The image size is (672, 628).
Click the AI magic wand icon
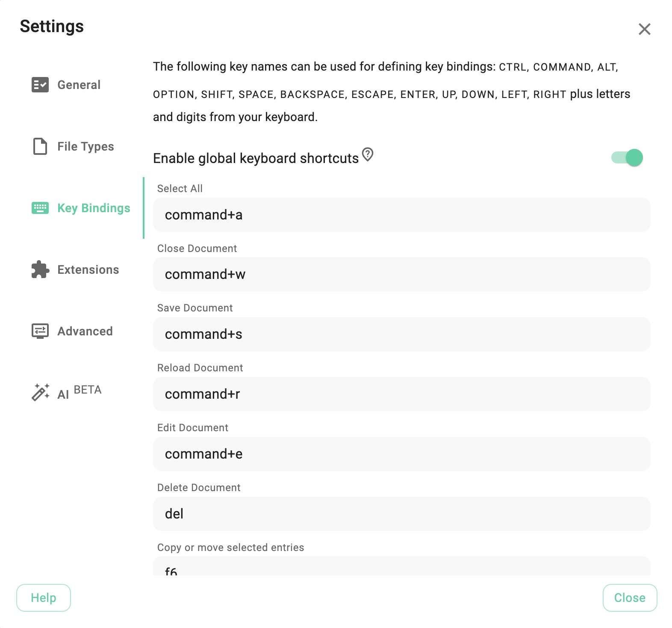pos(41,392)
